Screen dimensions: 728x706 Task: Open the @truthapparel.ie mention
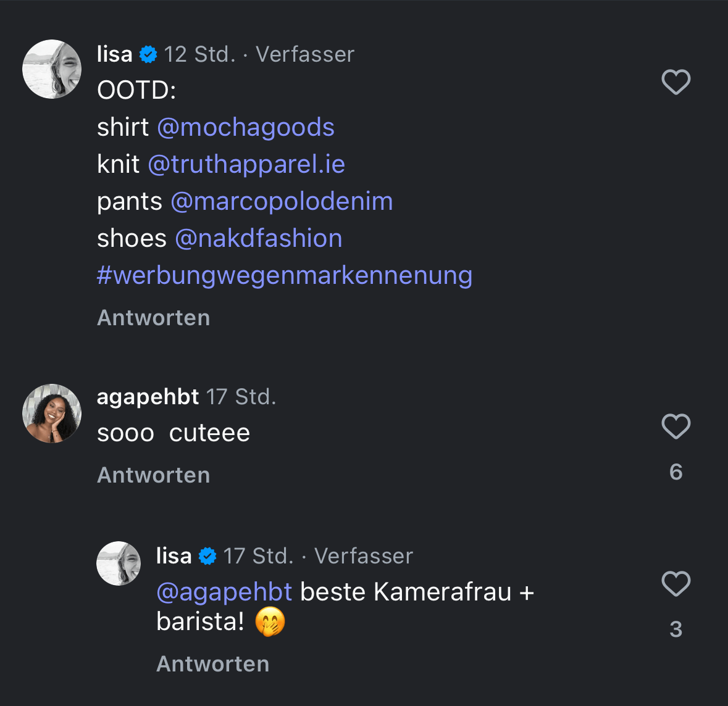[246, 164]
